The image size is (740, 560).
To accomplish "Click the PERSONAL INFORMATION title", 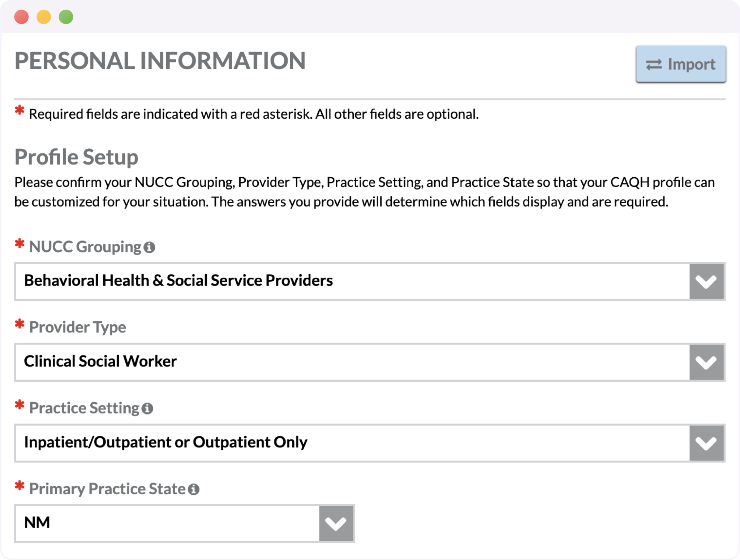I will (160, 61).
